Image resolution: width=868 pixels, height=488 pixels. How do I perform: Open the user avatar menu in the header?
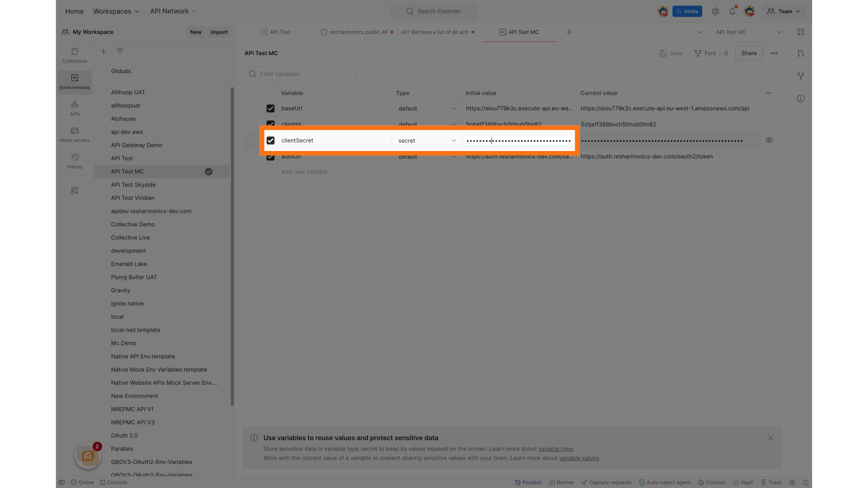click(750, 11)
